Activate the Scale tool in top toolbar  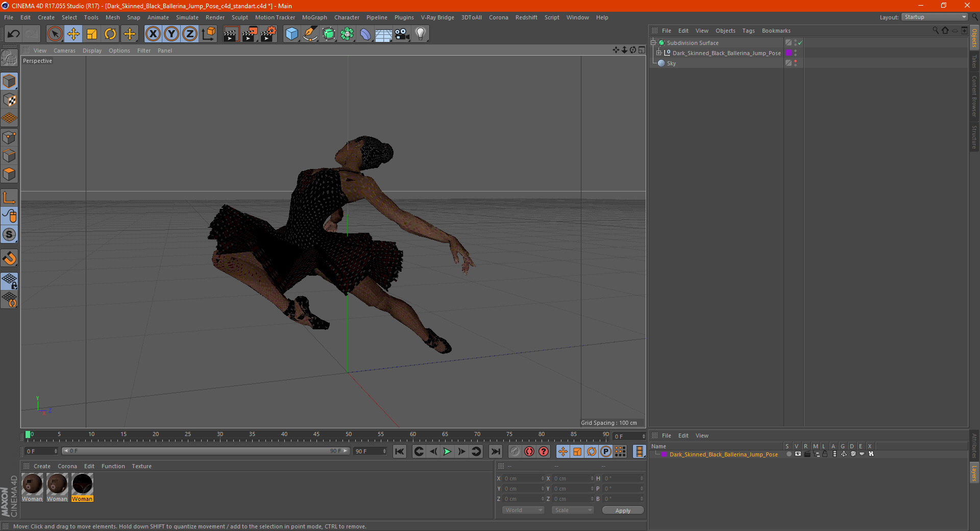click(x=92, y=34)
